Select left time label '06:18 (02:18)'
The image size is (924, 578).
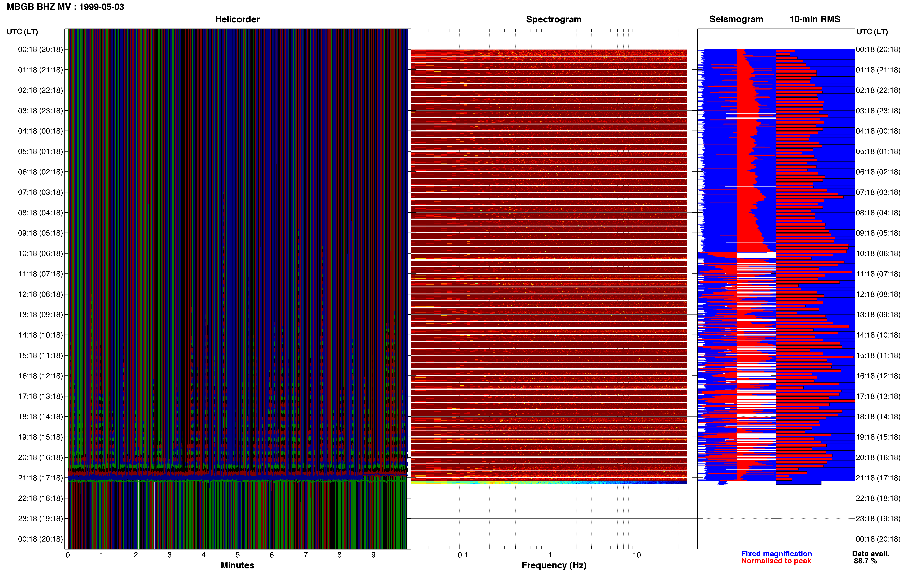[41, 172]
